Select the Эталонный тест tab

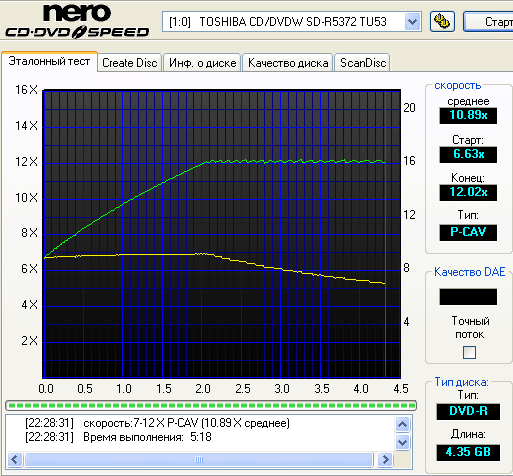click(49, 61)
